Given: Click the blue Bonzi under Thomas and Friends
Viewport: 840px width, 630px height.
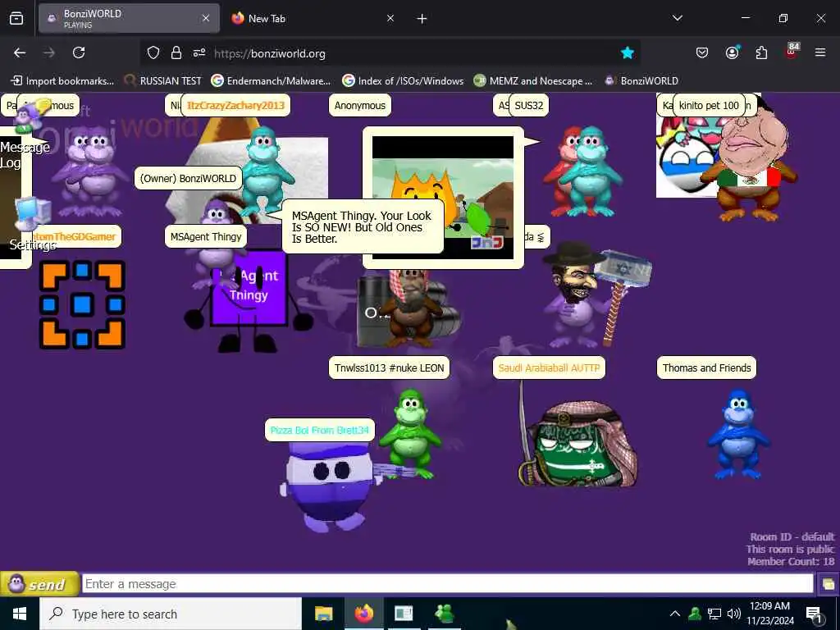Looking at the screenshot, I should click(739, 434).
